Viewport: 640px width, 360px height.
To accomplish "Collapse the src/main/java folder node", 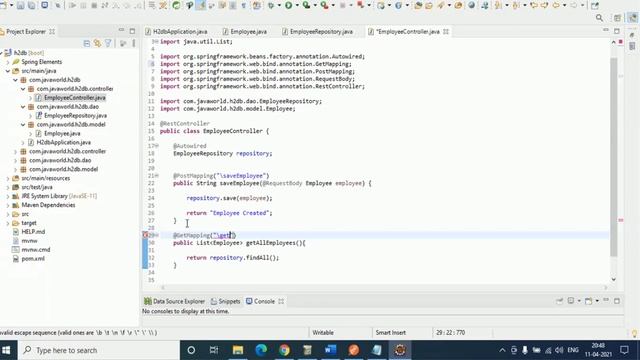I will [8, 71].
